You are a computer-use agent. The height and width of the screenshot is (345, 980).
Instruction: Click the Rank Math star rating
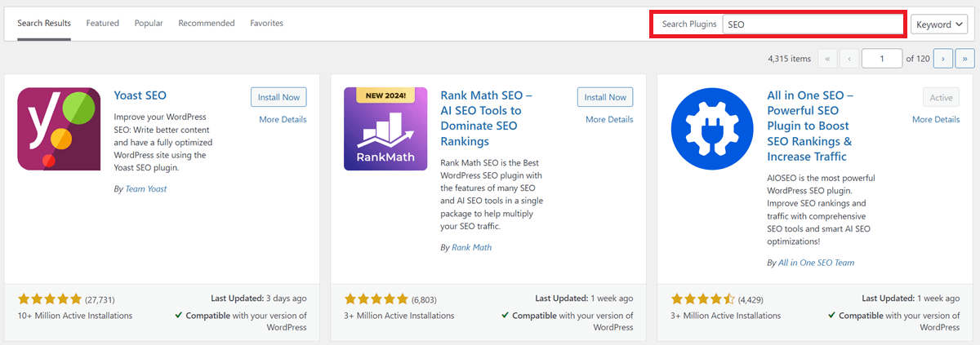(376, 299)
